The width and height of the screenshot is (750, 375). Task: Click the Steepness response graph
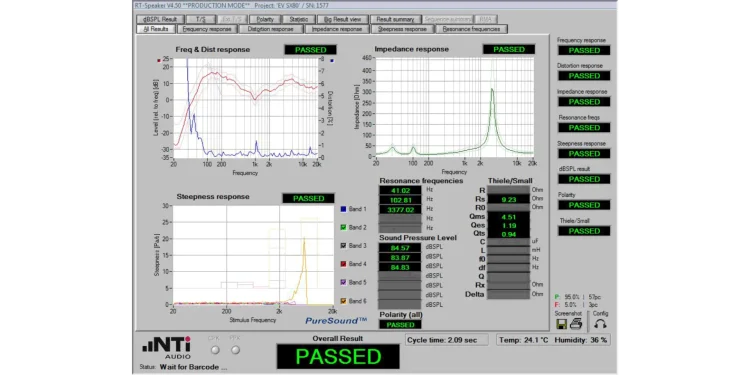point(254,255)
